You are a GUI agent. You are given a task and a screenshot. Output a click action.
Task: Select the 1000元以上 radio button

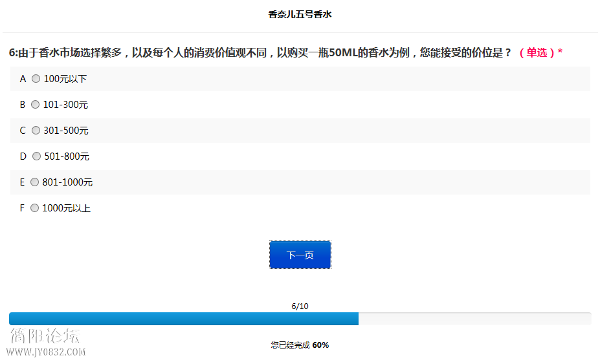coord(34,208)
